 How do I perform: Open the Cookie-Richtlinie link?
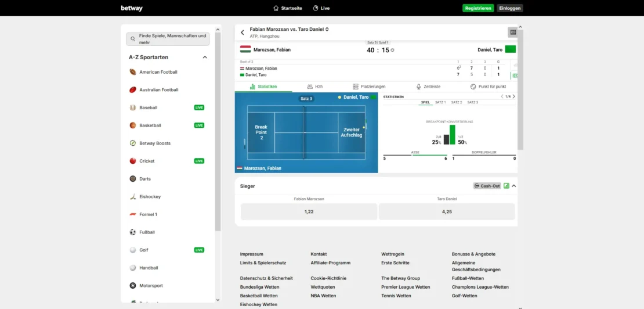click(x=328, y=278)
